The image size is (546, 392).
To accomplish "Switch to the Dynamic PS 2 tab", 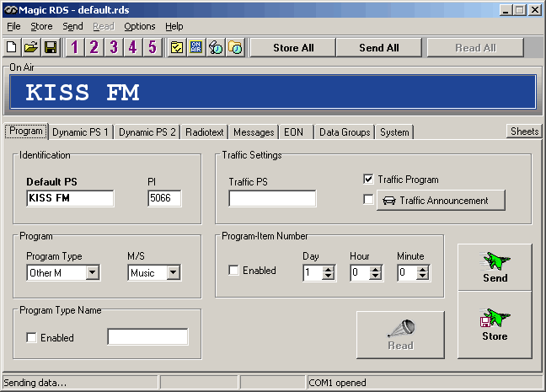I will point(147,132).
